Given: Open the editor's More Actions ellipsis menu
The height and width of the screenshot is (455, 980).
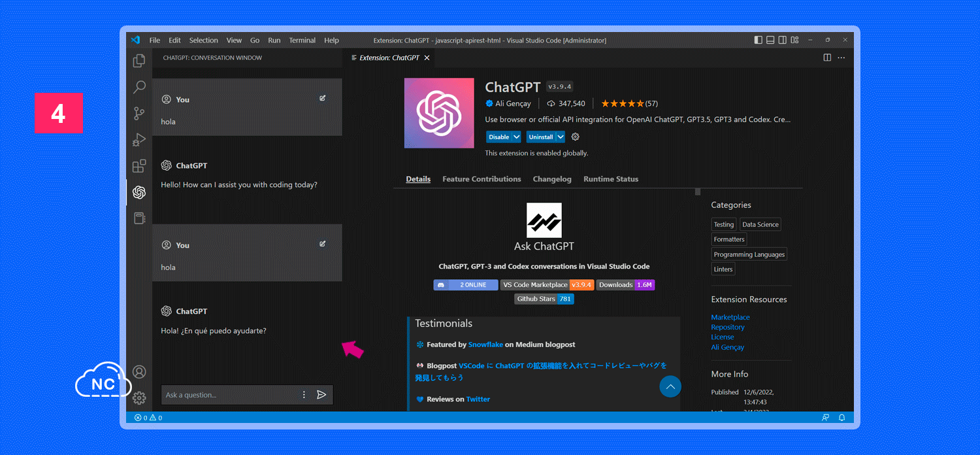Looking at the screenshot, I should 841,58.
